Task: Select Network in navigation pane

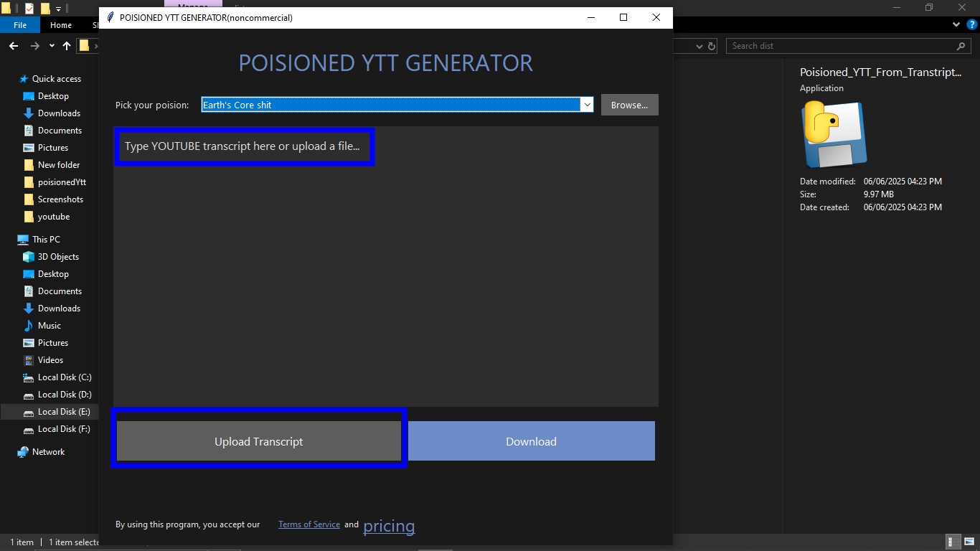Action: [x=48, y=452]
